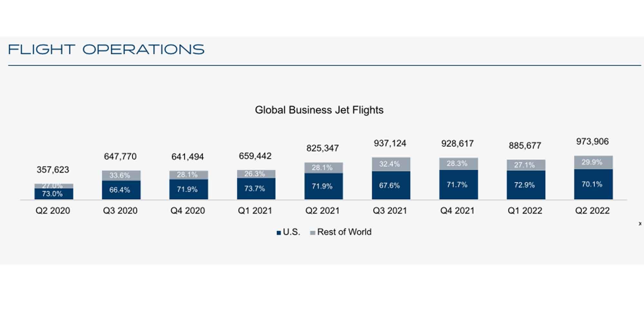Image resolution: width=644 pixels, height=322 pixels.
Task: Select the Q2 2020 U.S. 73.0% bar
Action: pyautogui.click(x=54, y=194)
